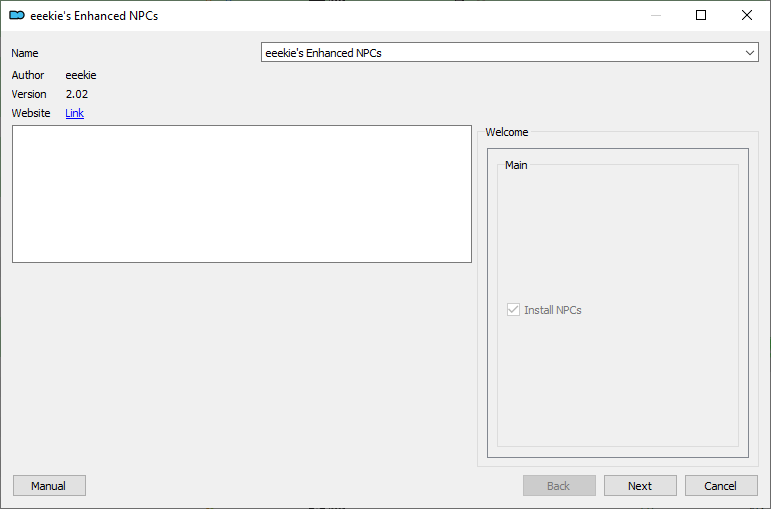Click the Next button
771x509 pixels.
(x=640, y=485)
